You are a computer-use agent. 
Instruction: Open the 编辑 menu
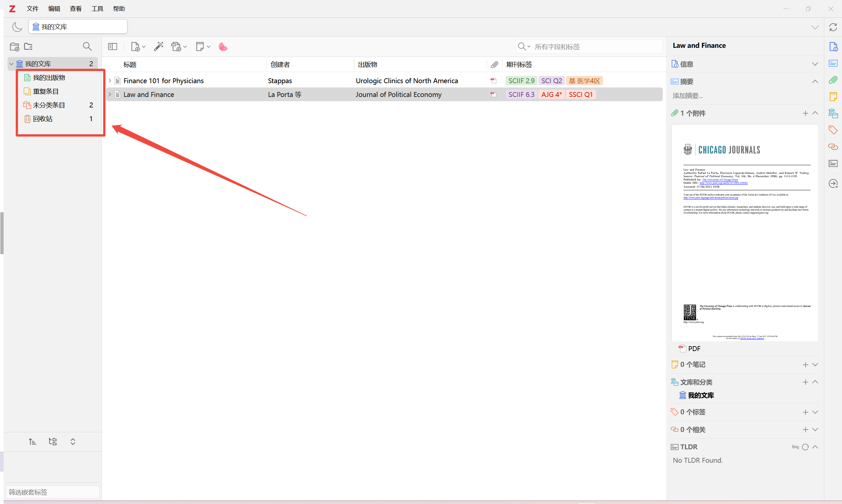click(54, 9)
